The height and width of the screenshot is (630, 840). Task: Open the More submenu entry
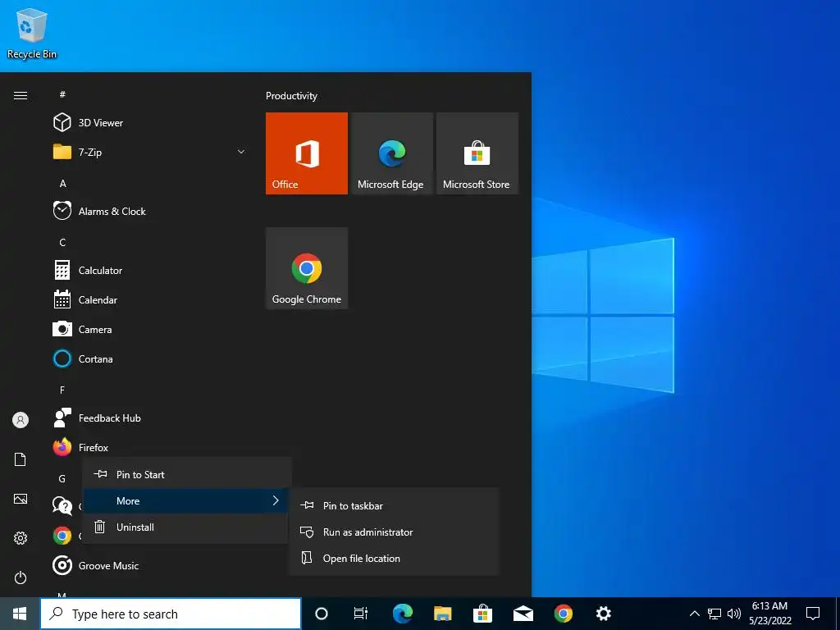tap(186, 501)
